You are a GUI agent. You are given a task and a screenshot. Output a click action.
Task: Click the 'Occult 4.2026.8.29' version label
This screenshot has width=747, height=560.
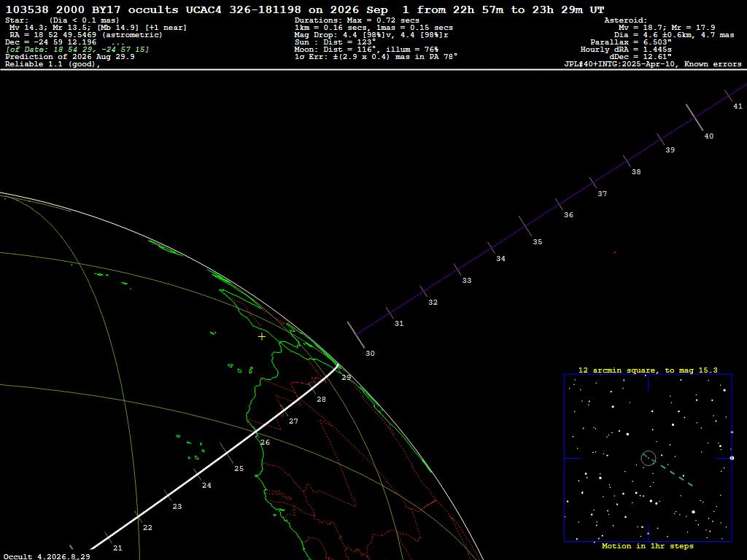(x=47, y=556)
